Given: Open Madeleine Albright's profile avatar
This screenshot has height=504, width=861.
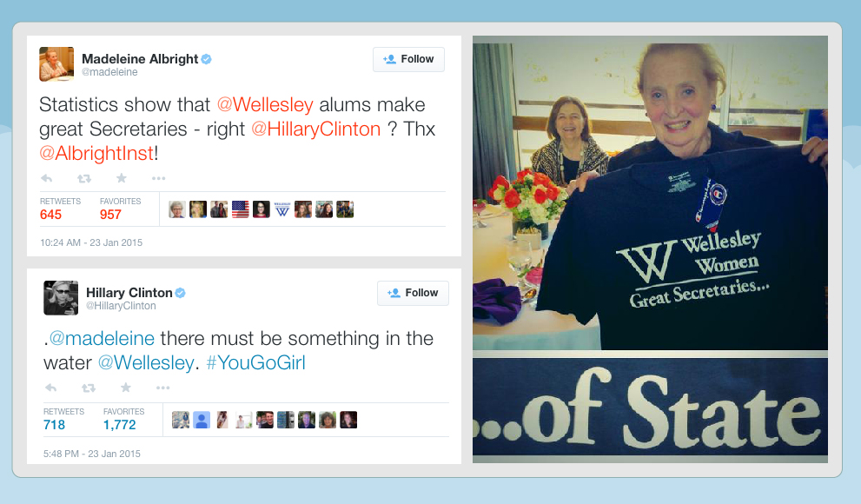Looking at the screenshot, I should pos(56,64).
